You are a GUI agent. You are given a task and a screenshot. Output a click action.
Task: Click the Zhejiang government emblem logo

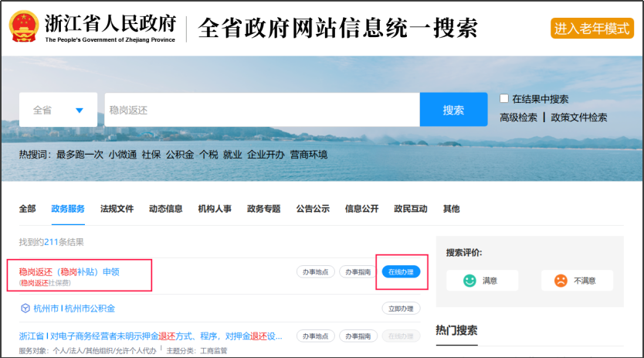24,26
